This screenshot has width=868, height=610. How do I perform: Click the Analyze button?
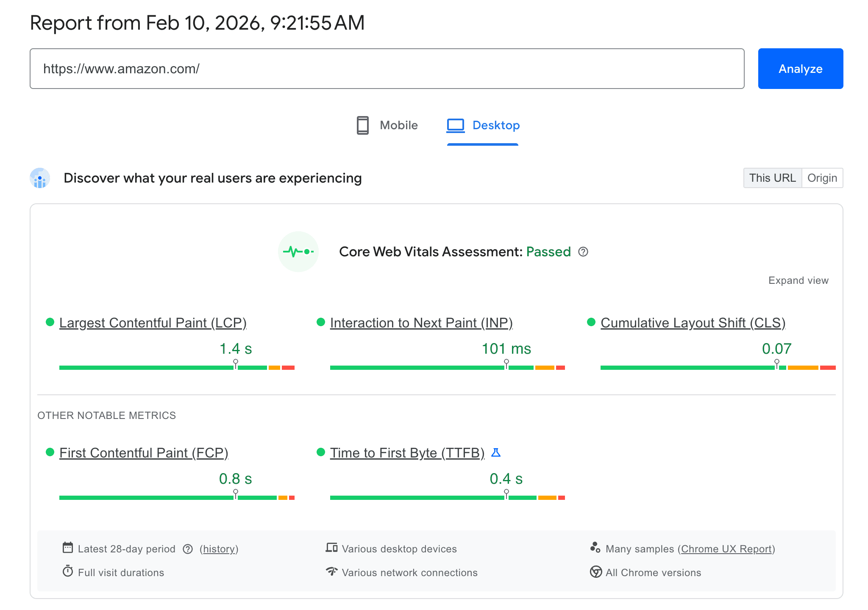800,68
